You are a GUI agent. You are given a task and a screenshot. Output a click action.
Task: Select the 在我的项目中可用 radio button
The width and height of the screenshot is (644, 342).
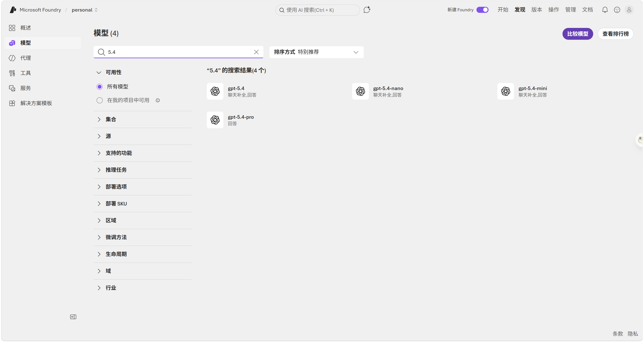coord(100,101)
